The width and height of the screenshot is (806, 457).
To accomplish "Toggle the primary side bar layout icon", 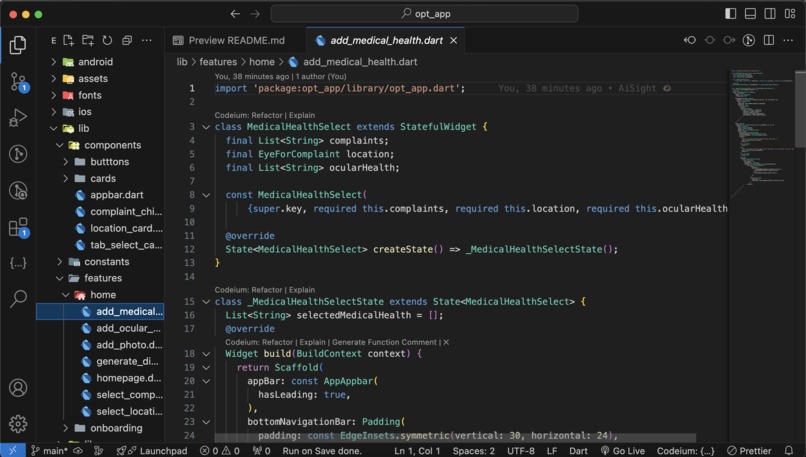I will [730, 14].
